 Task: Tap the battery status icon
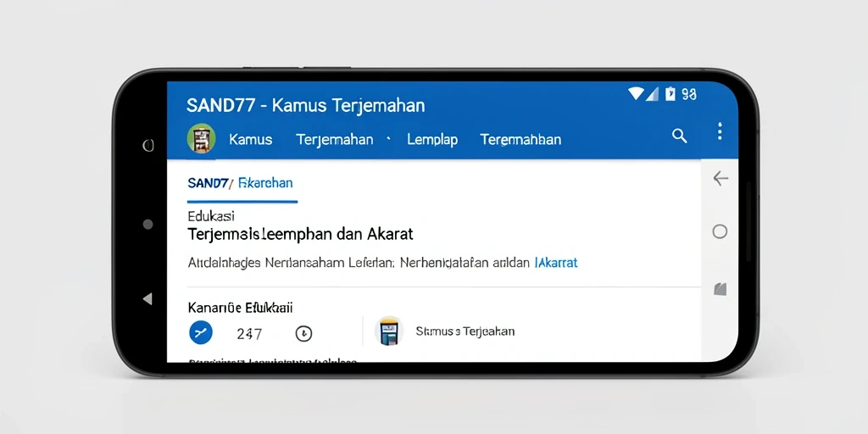670,93
